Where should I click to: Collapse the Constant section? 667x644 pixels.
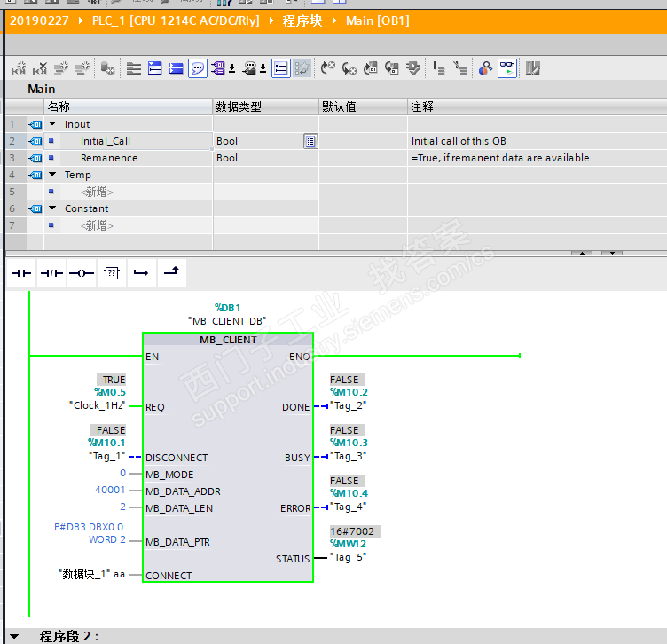pos(53,208)
